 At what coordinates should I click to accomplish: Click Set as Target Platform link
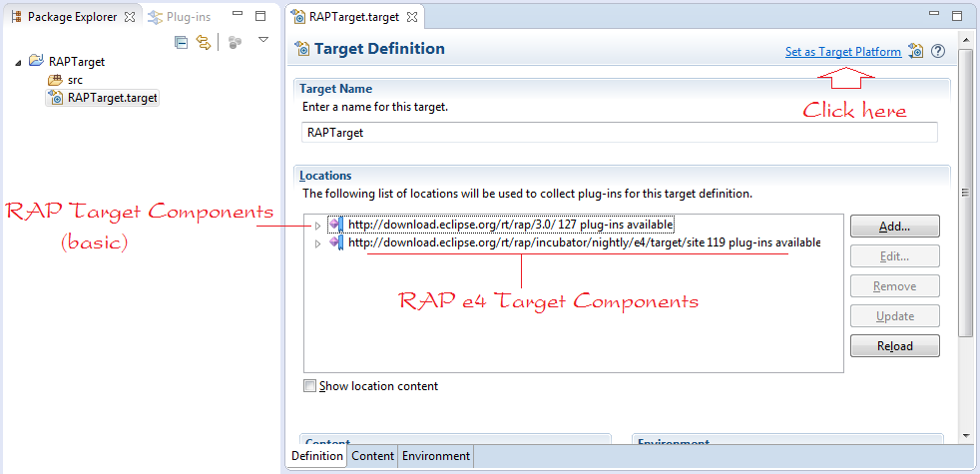(843, 53)
